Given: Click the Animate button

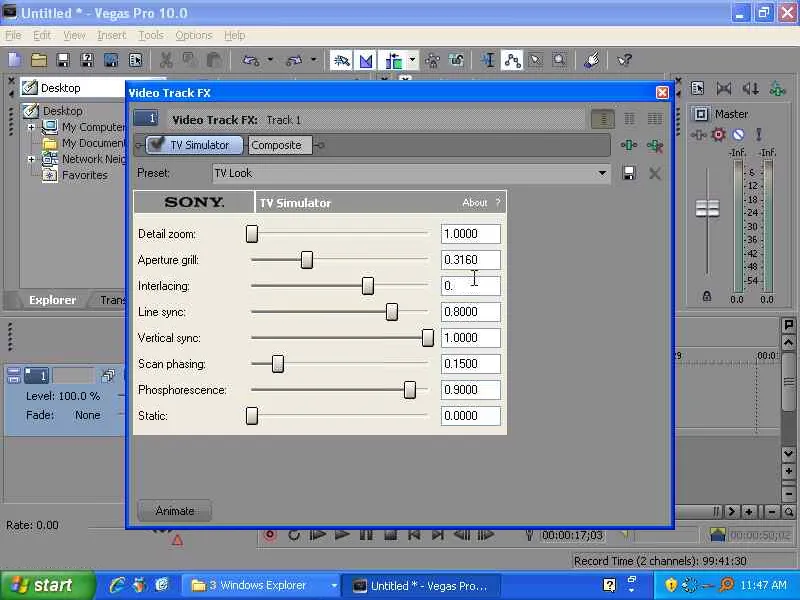Looking at the screenshot, I should (174, 511).
